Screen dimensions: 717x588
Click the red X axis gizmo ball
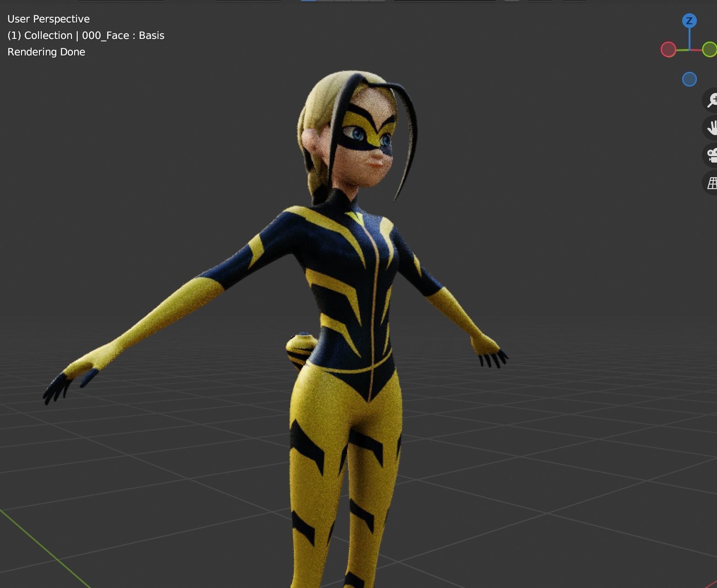[668, 49]
